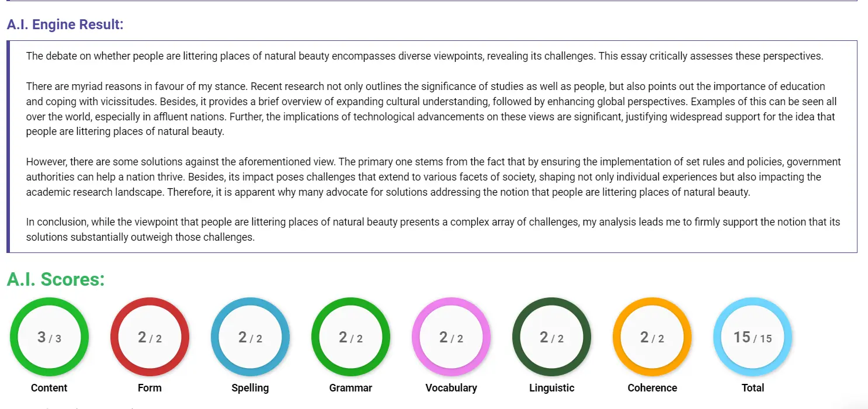The height and width of the screenshot is (409, 868).
Task: Click the blue Spelling score circle
Action: 250,337
